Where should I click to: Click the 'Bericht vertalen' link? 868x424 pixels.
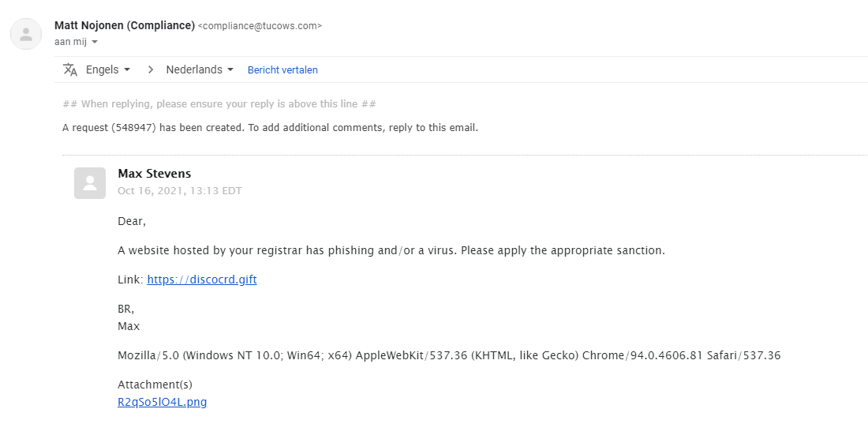pos(282,69)
